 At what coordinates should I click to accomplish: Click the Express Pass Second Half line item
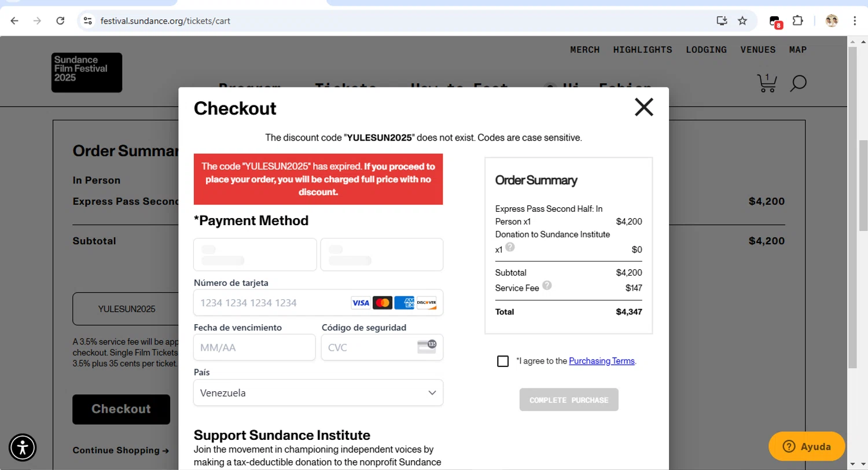click(x=569, y=215)
